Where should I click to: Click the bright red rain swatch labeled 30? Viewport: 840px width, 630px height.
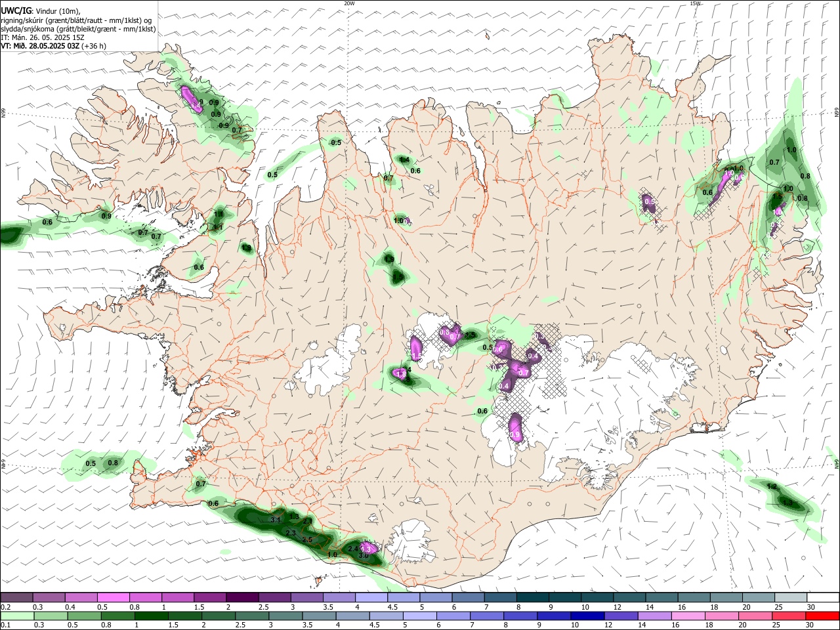point(822,616)
